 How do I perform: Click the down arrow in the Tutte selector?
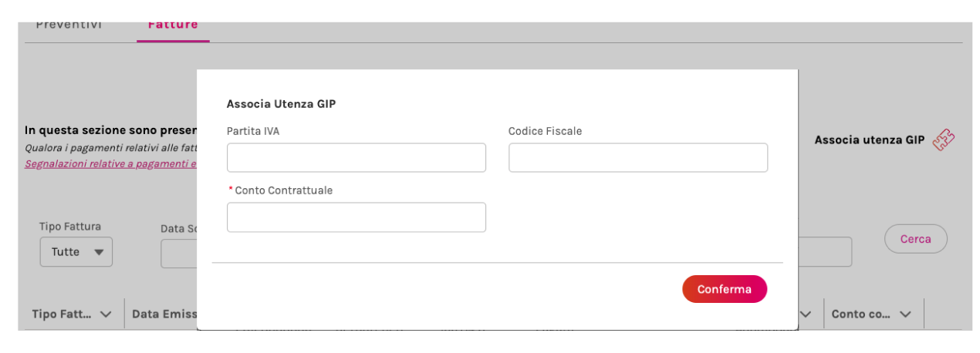[99, 253]
